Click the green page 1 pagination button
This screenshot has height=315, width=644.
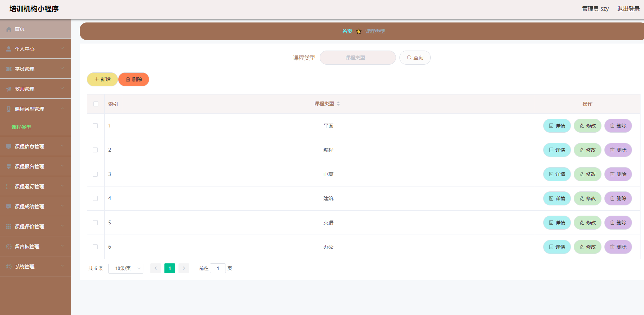169,268
